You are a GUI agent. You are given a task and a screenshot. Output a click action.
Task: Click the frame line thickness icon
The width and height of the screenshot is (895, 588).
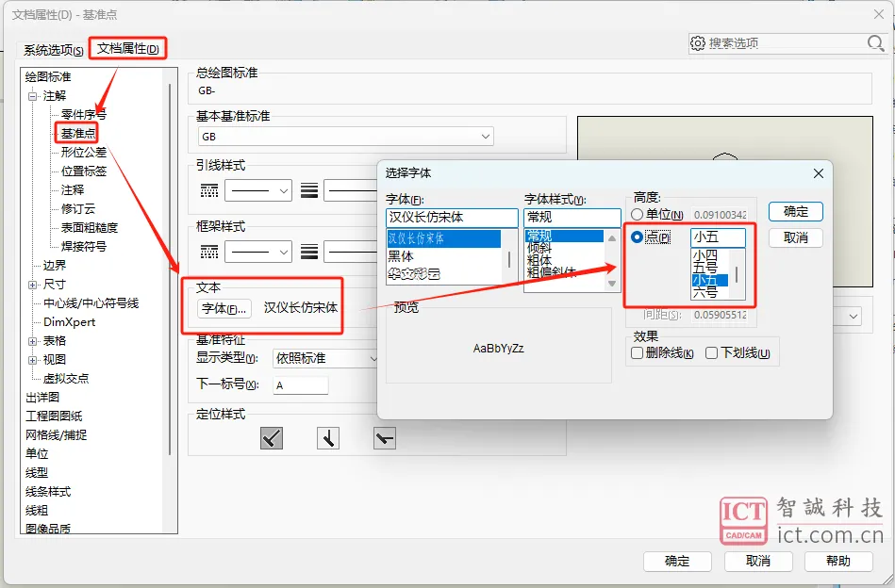pyautogui.click(x=308, y=252)
